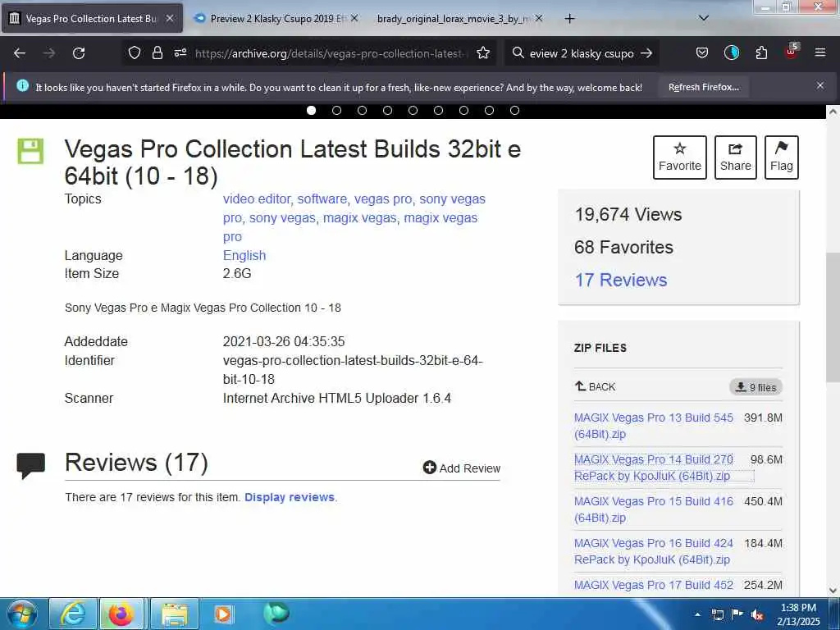840x630 pixels.
Task: Favorite this archive item
Action: tap(679, 157)
